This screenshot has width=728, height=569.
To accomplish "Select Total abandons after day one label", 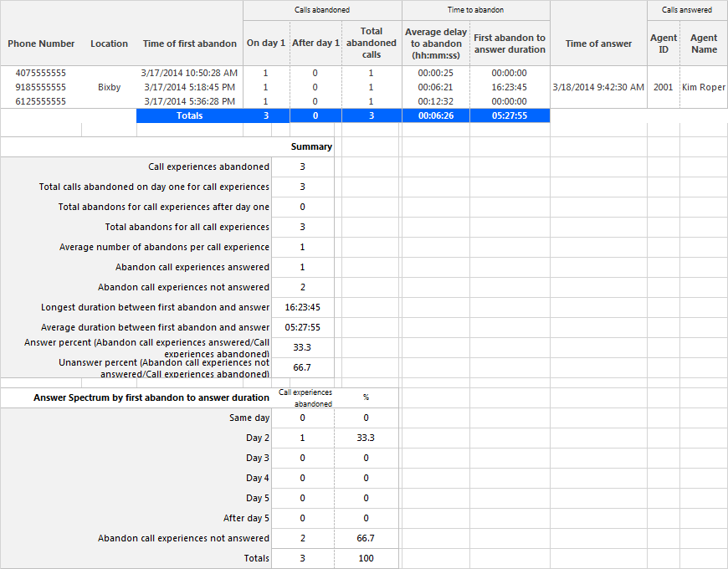I will tap(163, 207).
